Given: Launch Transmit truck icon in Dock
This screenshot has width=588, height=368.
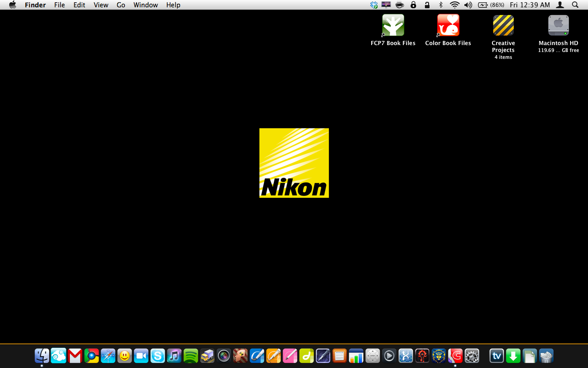Looking at the screenshot, I should 207,356.
